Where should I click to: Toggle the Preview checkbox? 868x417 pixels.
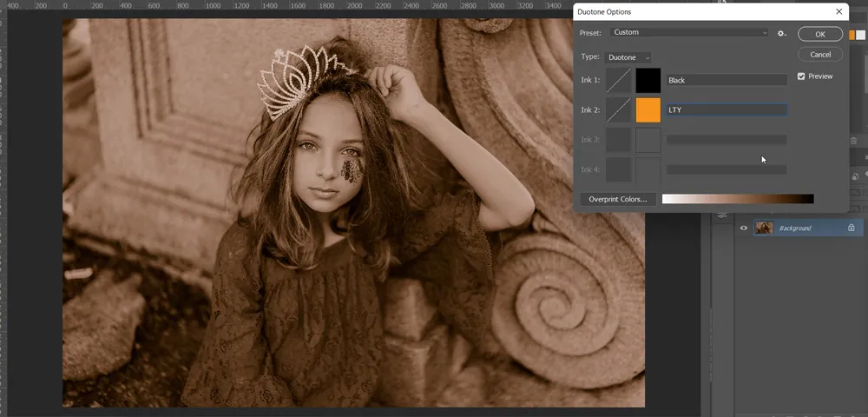pyautogui.click(x=801, y=76)
